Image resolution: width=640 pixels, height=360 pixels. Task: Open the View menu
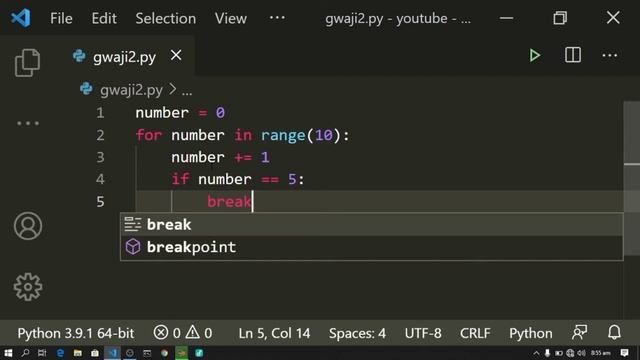tap(231, 18)
